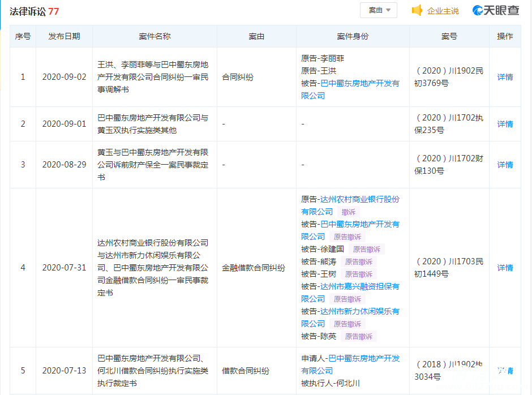Open plaintiff 达州农村商业银行股份有限公司 link
Viewport: 532px width, 395px height.
[350, 205]
